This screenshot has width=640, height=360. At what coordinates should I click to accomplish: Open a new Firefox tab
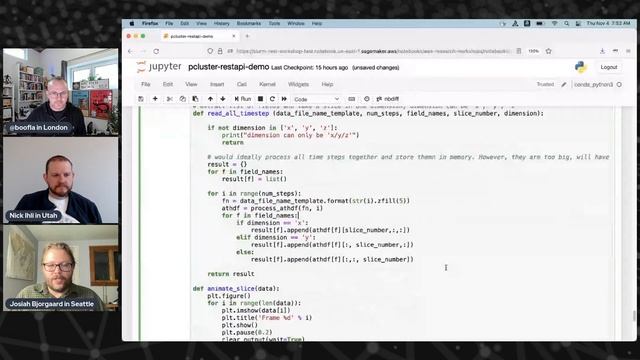pyautogui.click(x=247, y=36)
